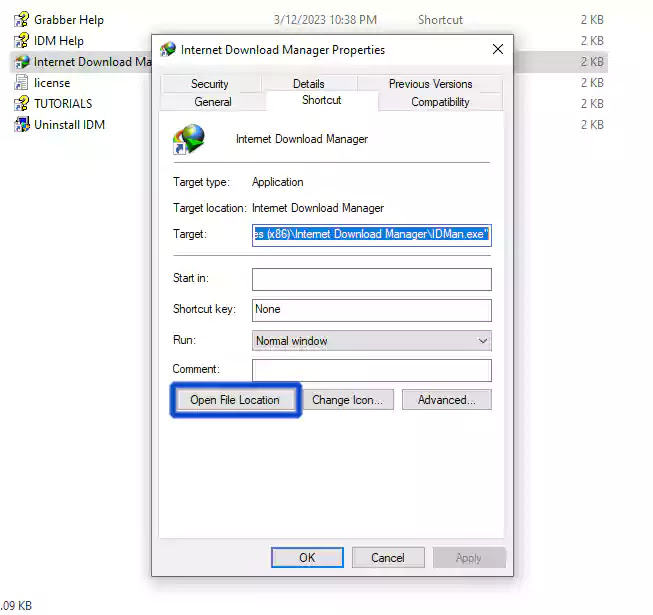The height and width of the screenshot is (615, 653).
Task: Click the Internet Download Manager name field in dialog
Action: 302,139
